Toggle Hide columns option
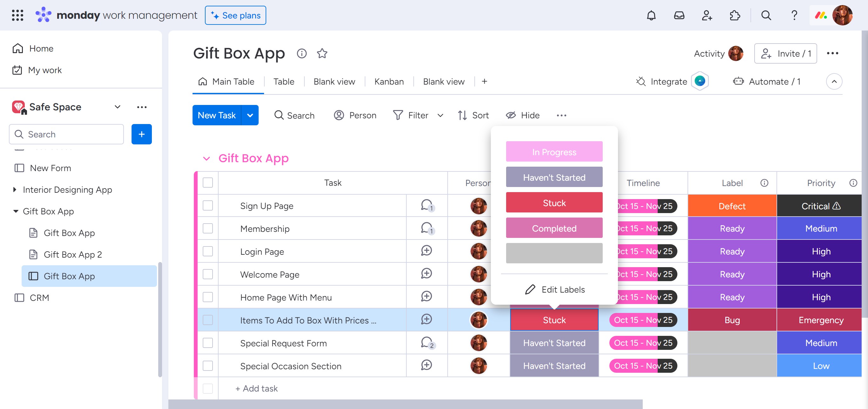 coord(523,115)
